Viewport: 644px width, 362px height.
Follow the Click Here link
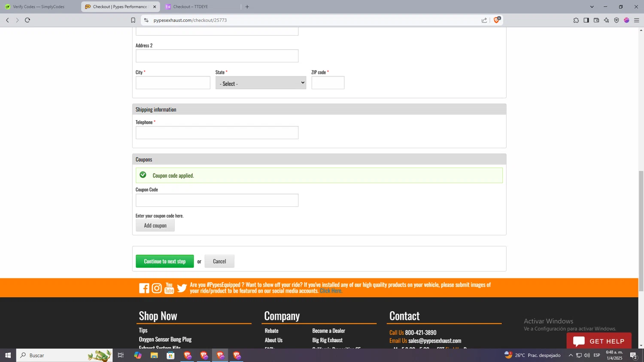pyautogui.click(x=331, y=291)
